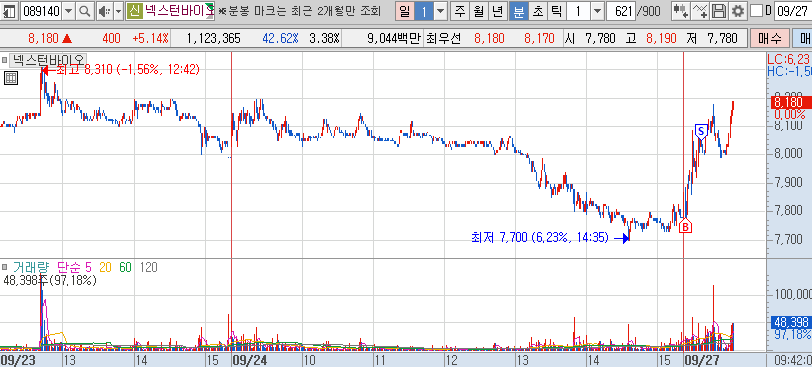Add a candlestick chart via the toolbar icon
The height and width of the screenshot is (367, 812).
680,10
